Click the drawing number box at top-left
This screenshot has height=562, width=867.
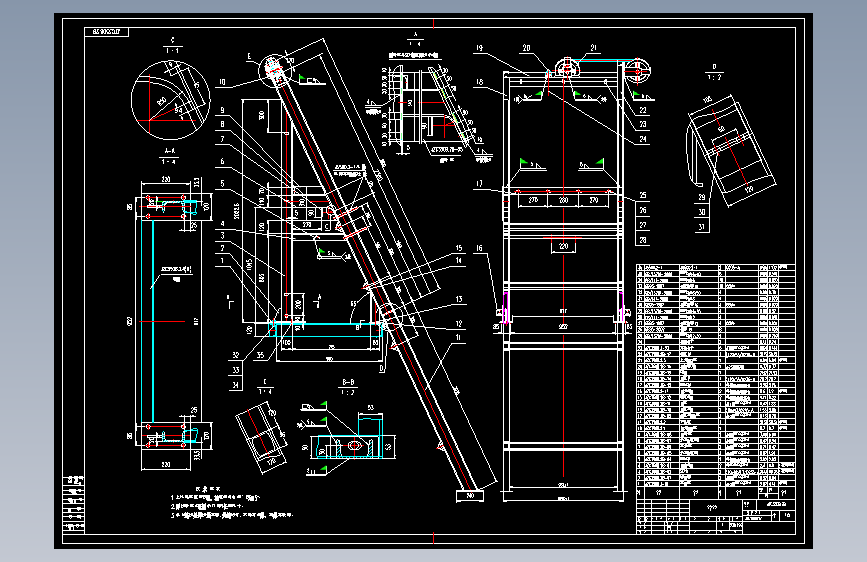[107, 32]
